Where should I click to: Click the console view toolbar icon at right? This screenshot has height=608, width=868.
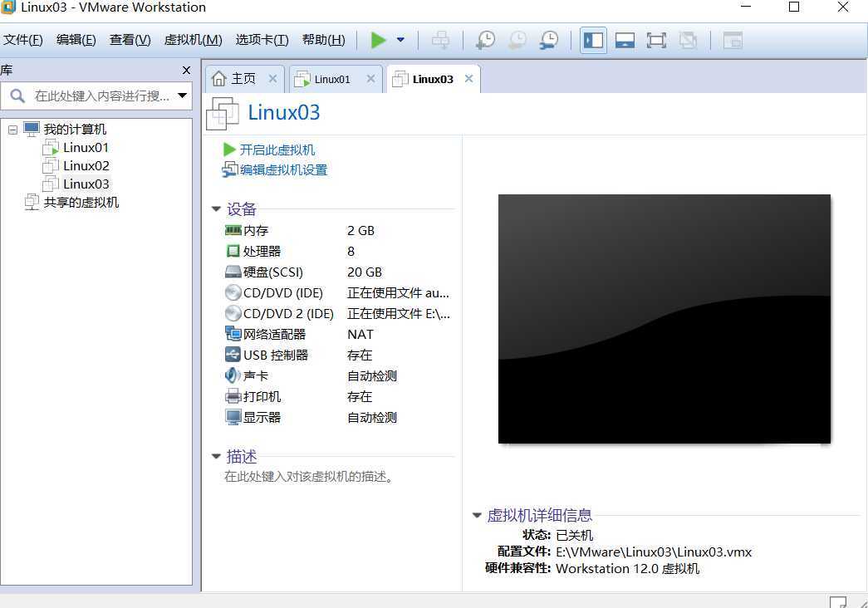[733, 40]
